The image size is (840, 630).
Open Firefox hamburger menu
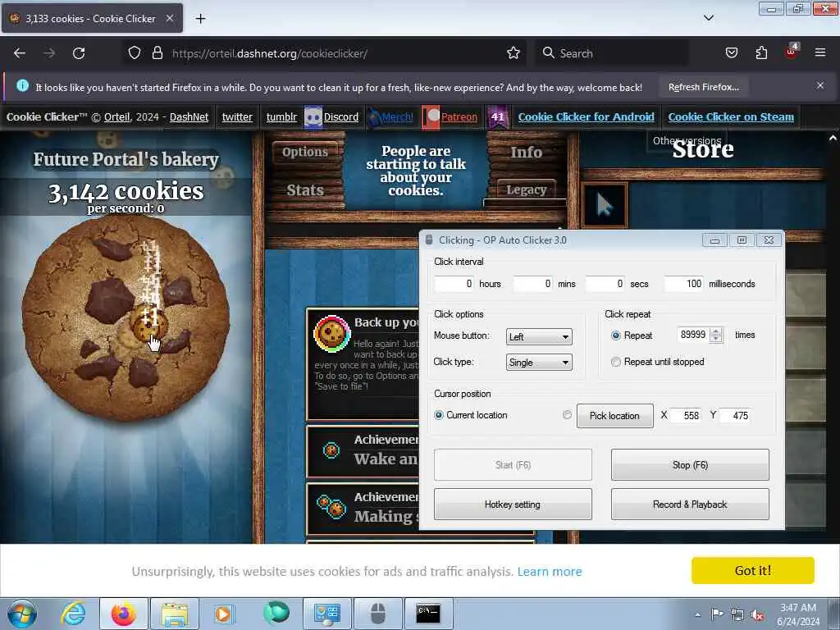[x=820, y=53]
